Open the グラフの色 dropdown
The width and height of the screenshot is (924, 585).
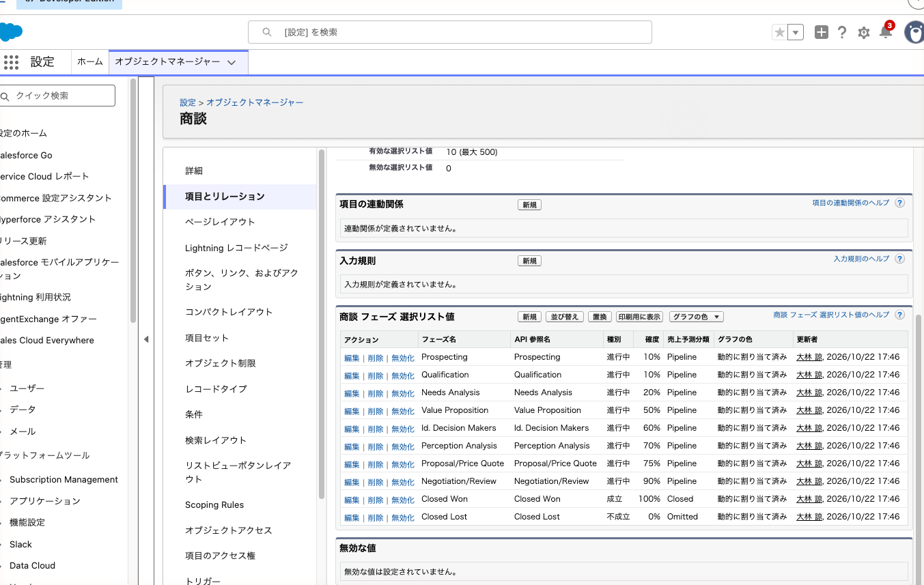point(696,317)
